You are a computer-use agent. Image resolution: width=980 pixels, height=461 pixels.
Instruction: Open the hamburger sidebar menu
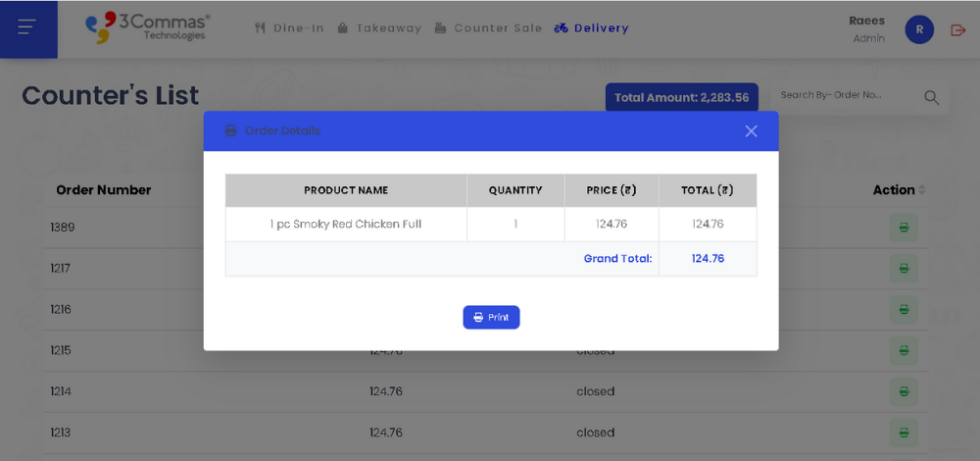point(26,27)
